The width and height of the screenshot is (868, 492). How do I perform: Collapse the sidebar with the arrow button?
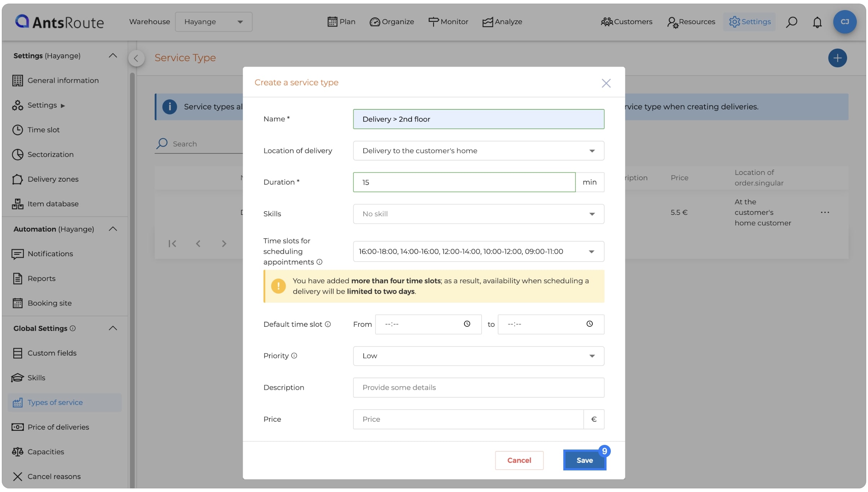point(136,58)
